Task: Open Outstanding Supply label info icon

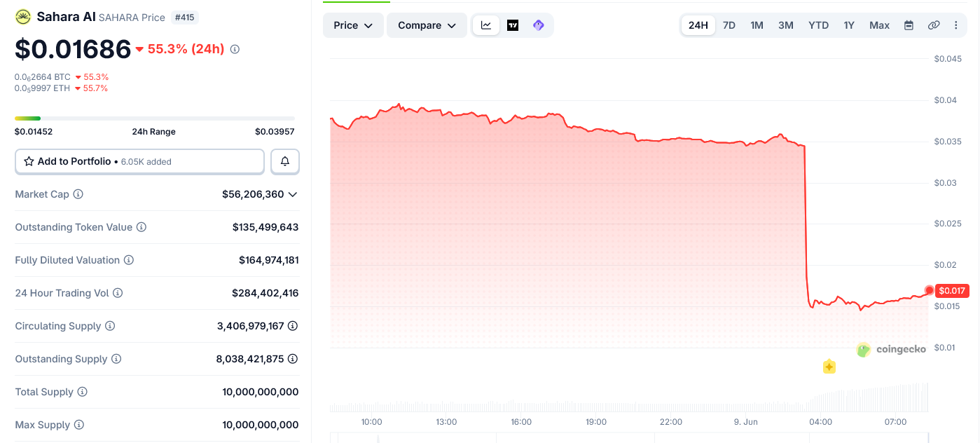Action: point(116,359)
